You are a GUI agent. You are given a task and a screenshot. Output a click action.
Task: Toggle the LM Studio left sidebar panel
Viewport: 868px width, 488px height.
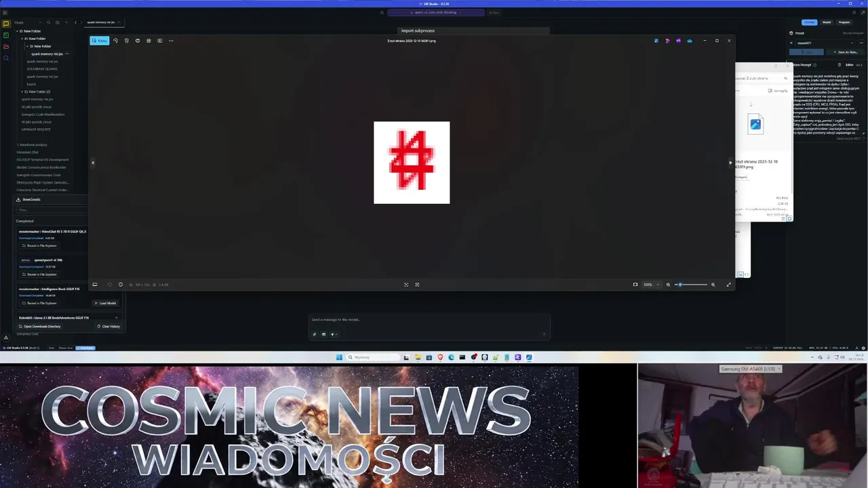(5, 12)
